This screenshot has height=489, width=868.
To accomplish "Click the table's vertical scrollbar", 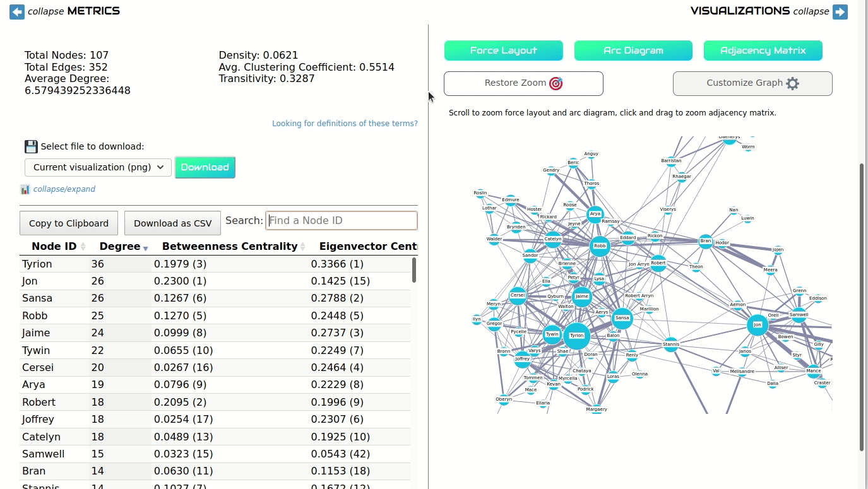I will pyautogui.click(x=414, y=270).
